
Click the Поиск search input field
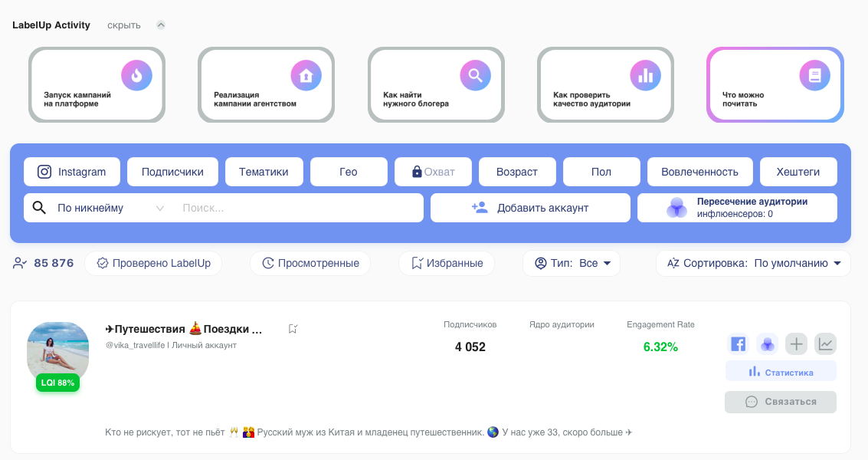(x=299, y=208)
